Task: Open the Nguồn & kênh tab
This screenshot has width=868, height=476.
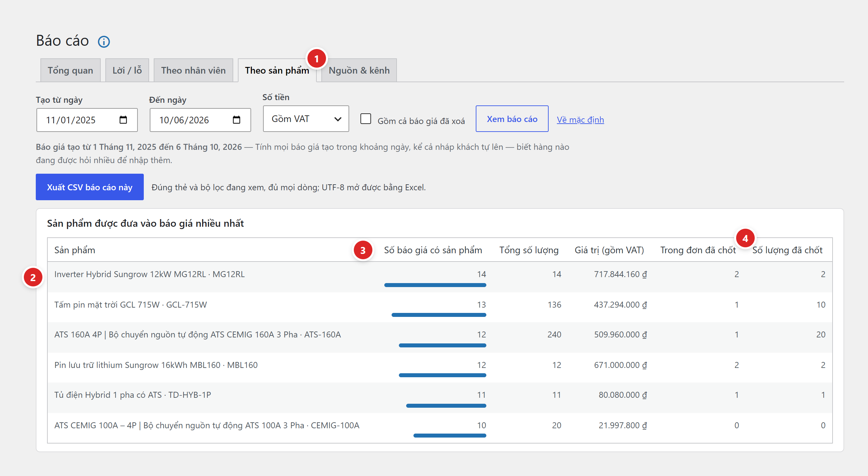Action: [359, 71]
